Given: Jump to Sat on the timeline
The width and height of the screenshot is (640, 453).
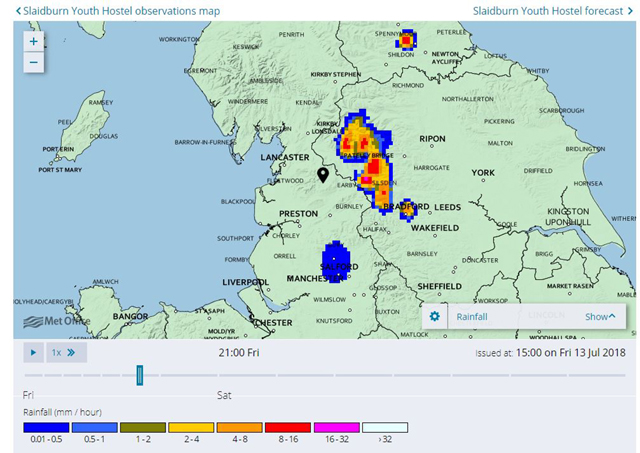Looking at the screenshot, I should [x=225, y=395].
